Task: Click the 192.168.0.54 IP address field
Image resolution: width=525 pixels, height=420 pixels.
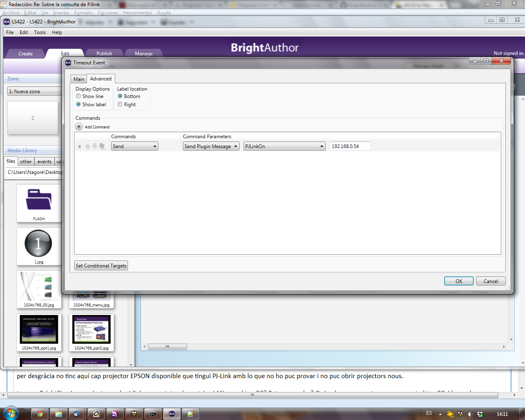Action: coord(350,146)
